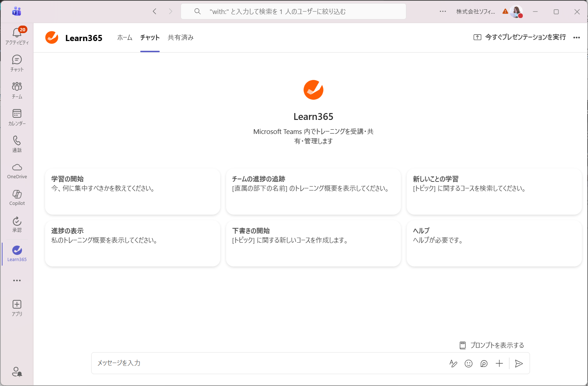Screen dimensions: 588x386
Task: Open the Apps (アプリ) store
Action: point(17,308)
